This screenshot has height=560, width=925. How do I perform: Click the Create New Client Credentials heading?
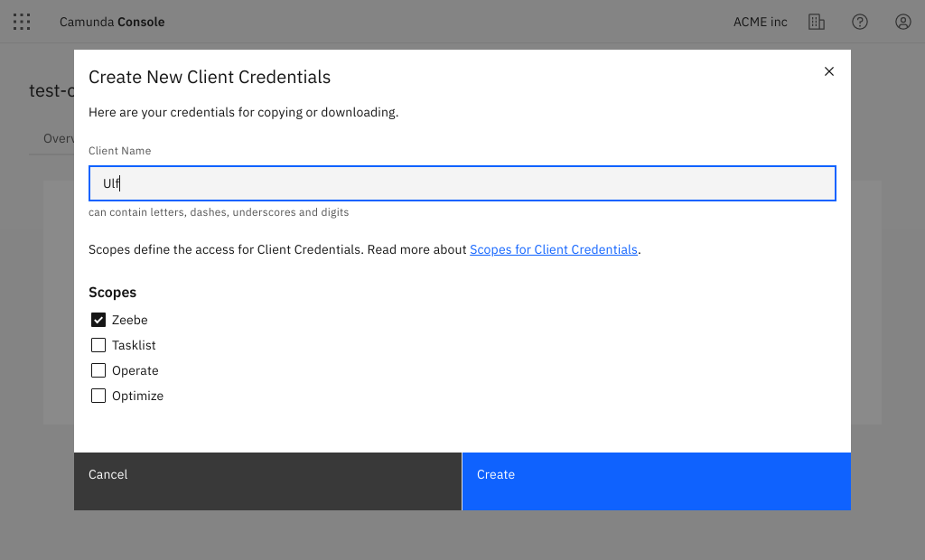click(210, 78)
